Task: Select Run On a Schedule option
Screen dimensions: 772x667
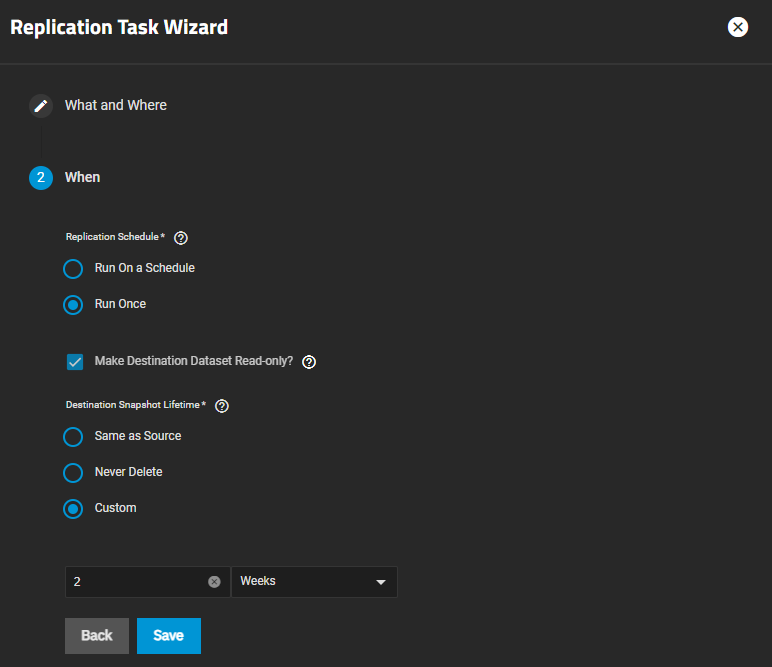Action: [x=73, y=269]
